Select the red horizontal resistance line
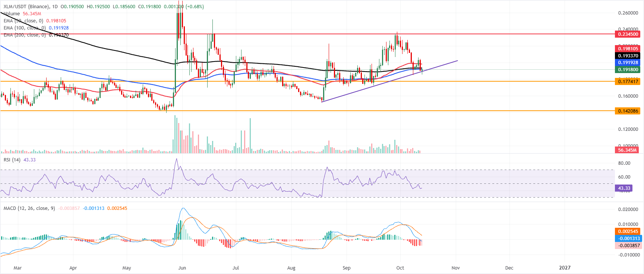This screenshot has width=644, height=274. coord(307,34)
